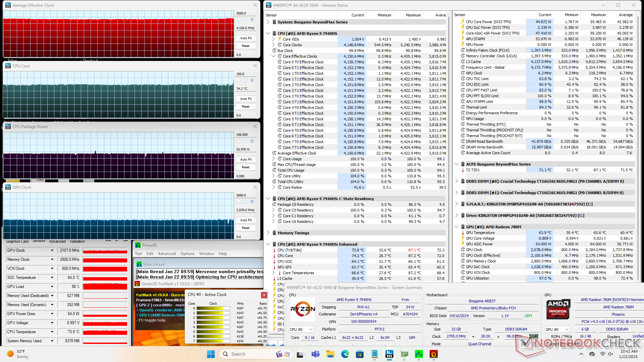Show hidden system tray icons
This screenshot has height=362, width=644.
[581, 354]
